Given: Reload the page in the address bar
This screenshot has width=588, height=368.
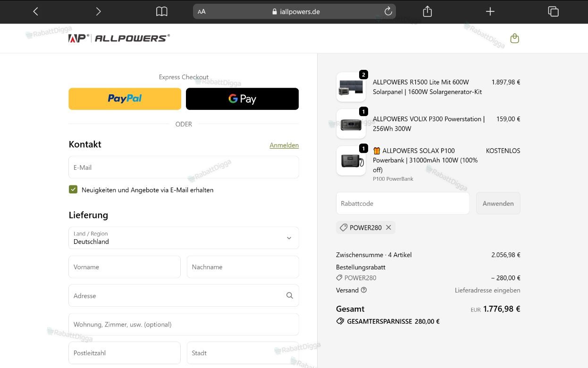Looking at the screenshot, I should 388,11.
